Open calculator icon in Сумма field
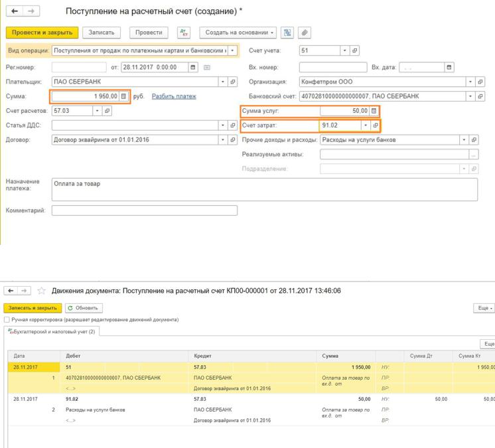The image size is (495, 448). [123, 96]
